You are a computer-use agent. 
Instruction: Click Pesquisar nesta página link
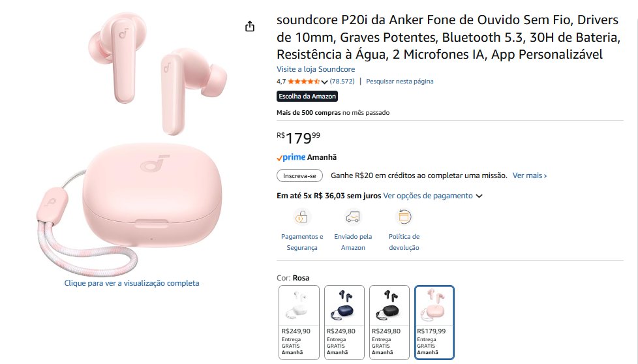(399, 82)
